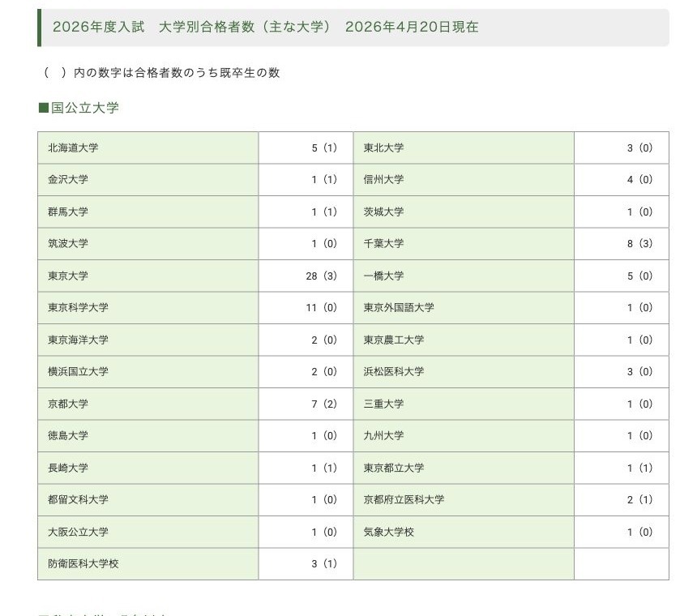
Task: Click the 5 (1) value for 北海道大学
Action: coord(324,148)
